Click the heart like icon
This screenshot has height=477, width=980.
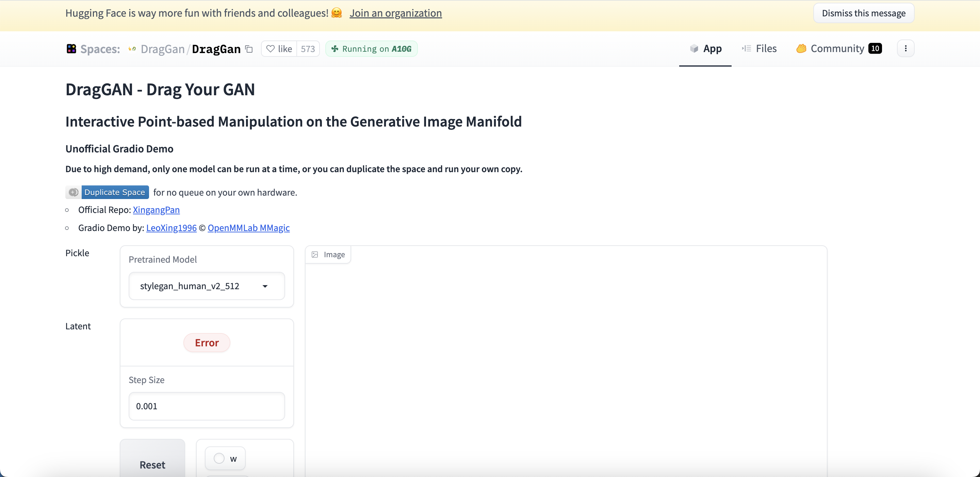(270, 49)
